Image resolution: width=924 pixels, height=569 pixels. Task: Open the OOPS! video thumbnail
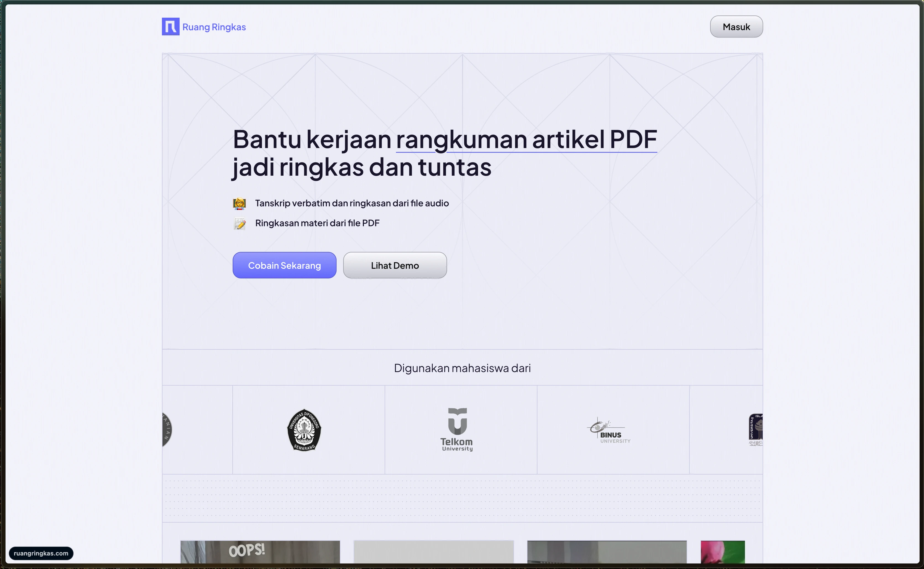pos(260,552)
